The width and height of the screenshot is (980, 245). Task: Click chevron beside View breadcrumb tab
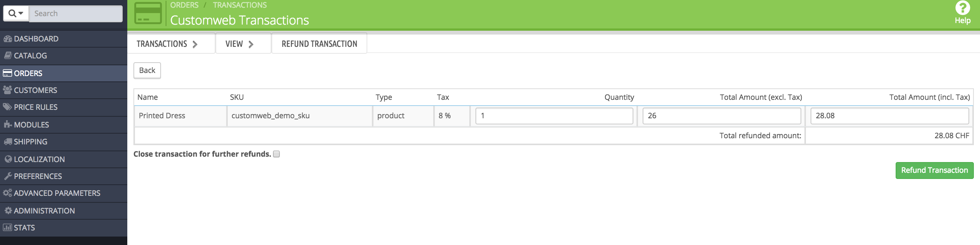(251, 45)
